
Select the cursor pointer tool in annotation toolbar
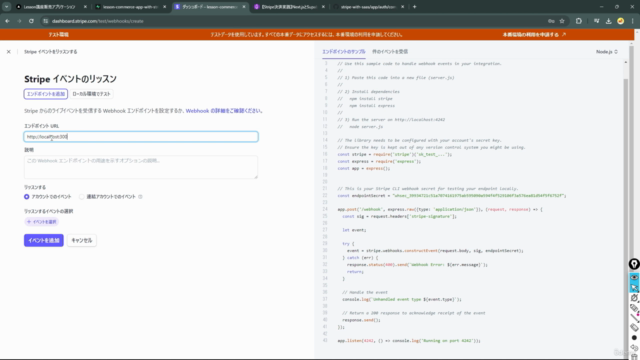[x=634, y=287]
